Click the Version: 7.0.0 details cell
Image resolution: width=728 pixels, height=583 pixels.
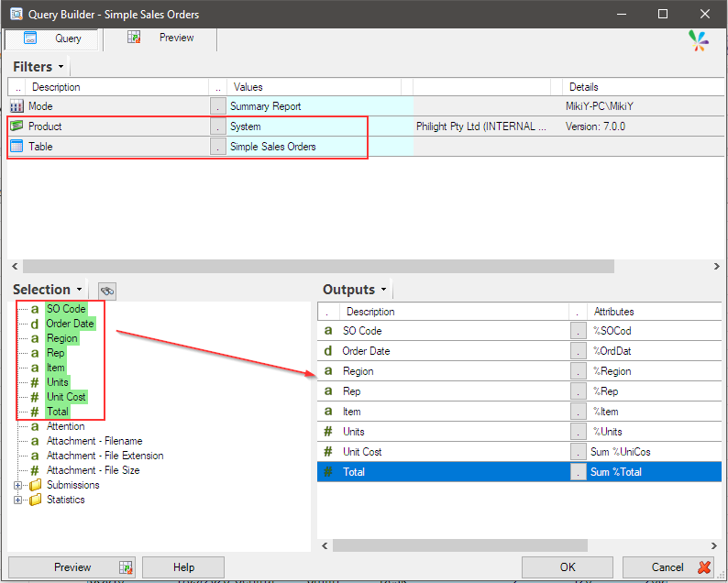tap(595, 126)
